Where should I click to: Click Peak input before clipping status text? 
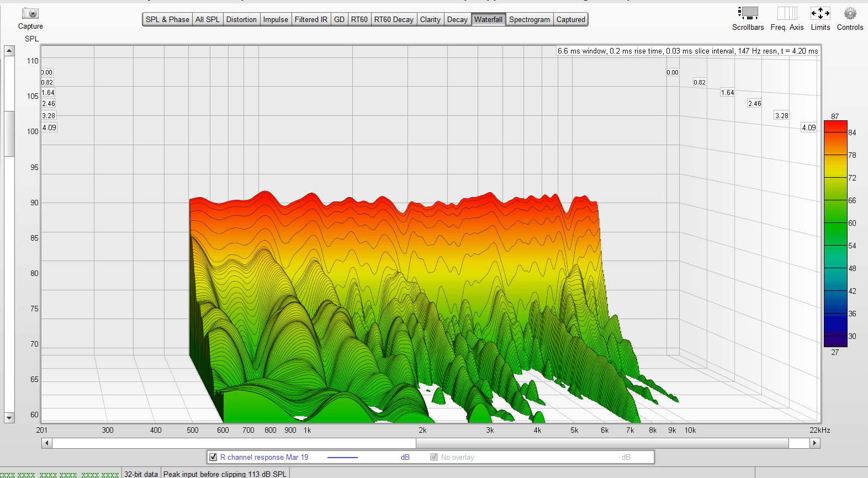coord(225,474)
